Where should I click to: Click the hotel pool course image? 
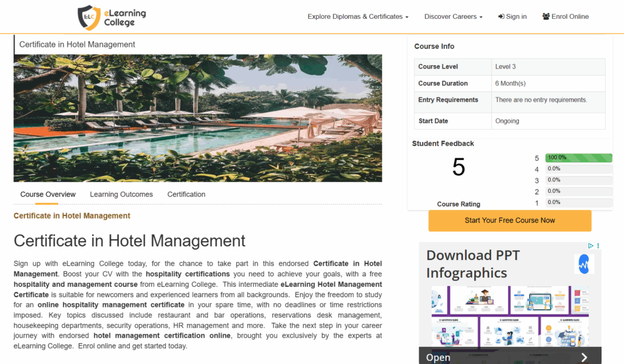pos(198,118)
